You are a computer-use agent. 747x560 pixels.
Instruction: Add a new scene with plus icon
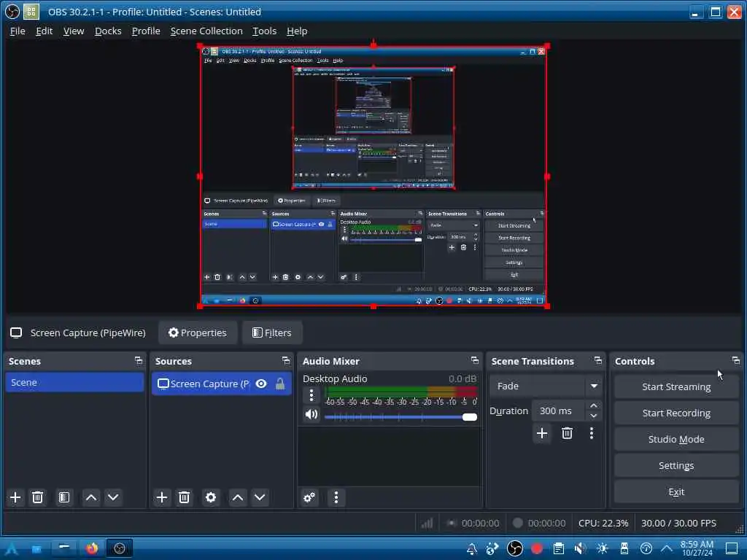(x=15, y=497)
